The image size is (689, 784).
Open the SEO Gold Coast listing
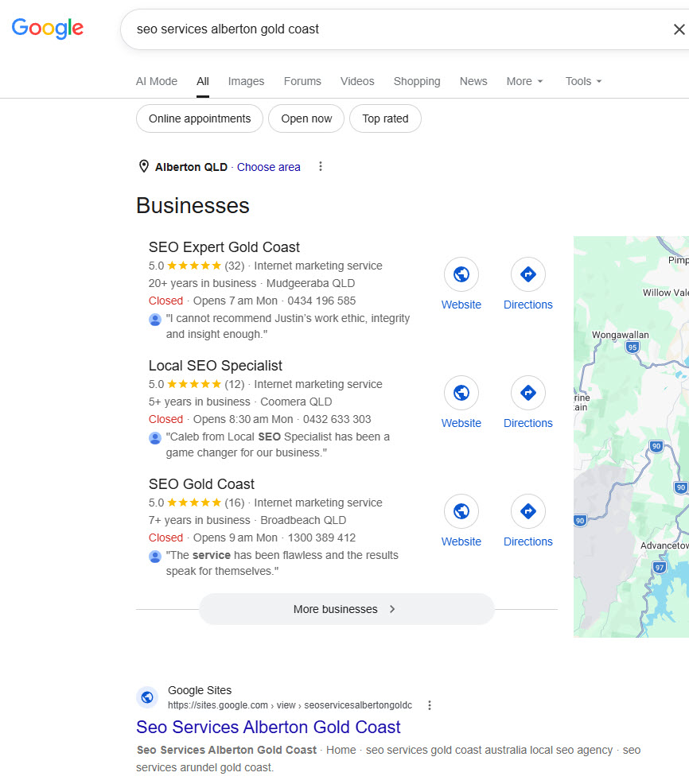(201, 484)
